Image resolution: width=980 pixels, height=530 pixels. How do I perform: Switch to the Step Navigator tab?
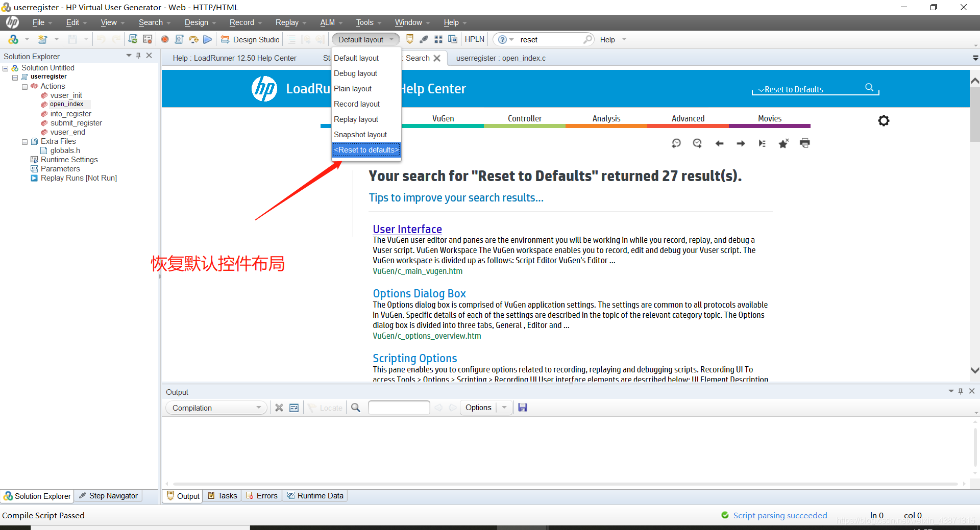point(108,496)
